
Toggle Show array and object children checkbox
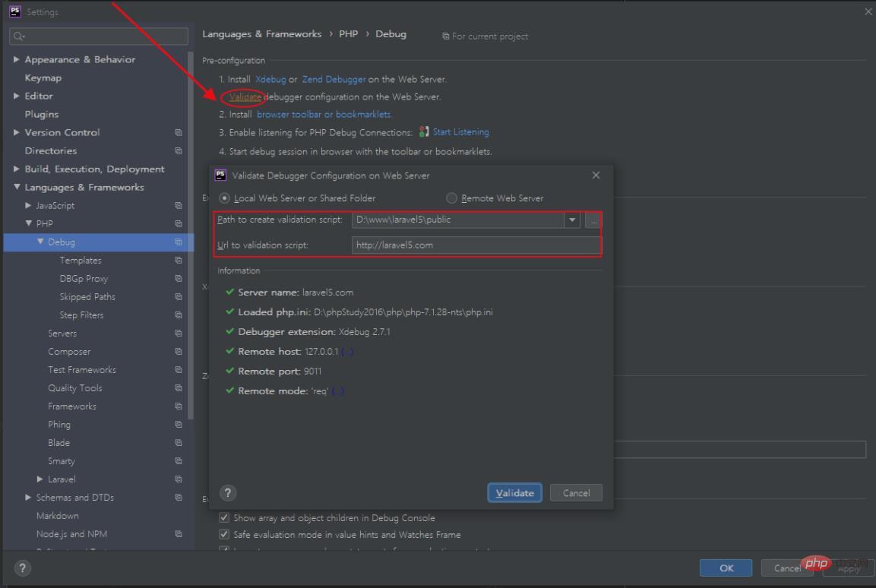point(224,517)
